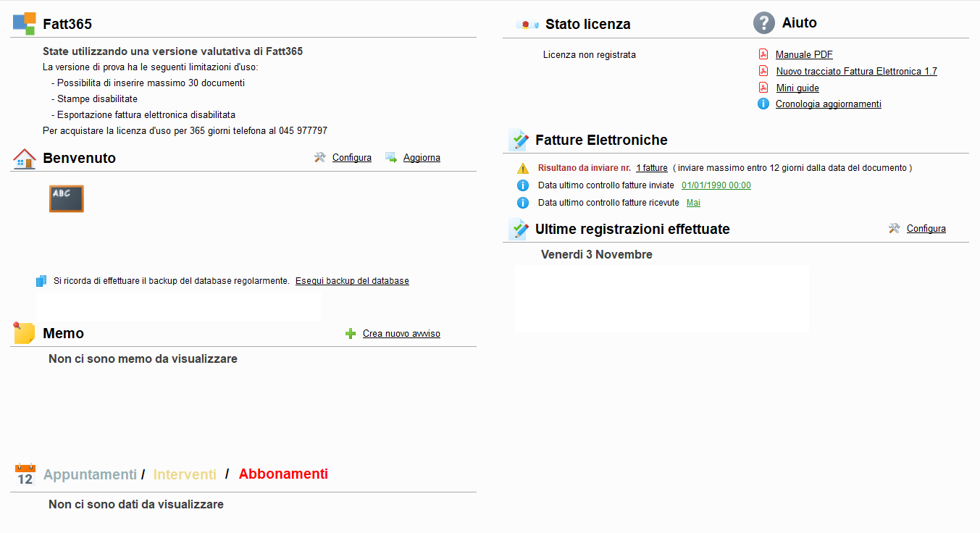Click the wrench icon in Ultime registrazioni header
This screenshot has height=533, width=980.
coord(895,228)
